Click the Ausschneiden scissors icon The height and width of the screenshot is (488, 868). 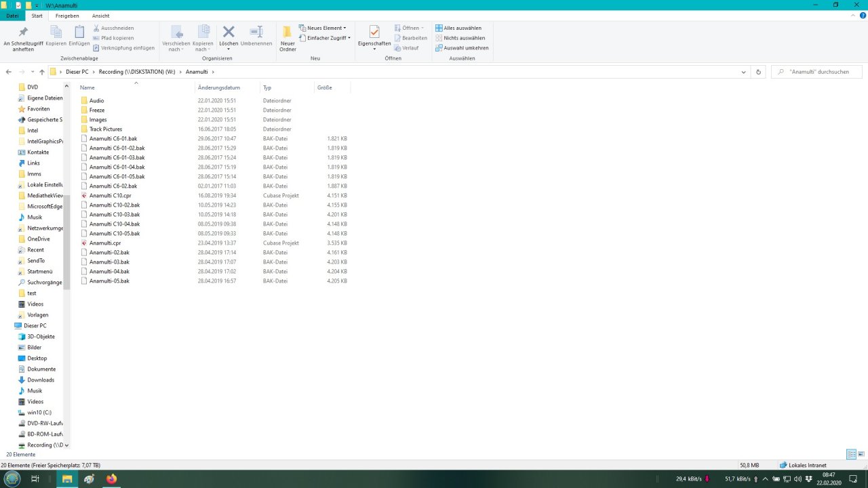coord(97,28)
